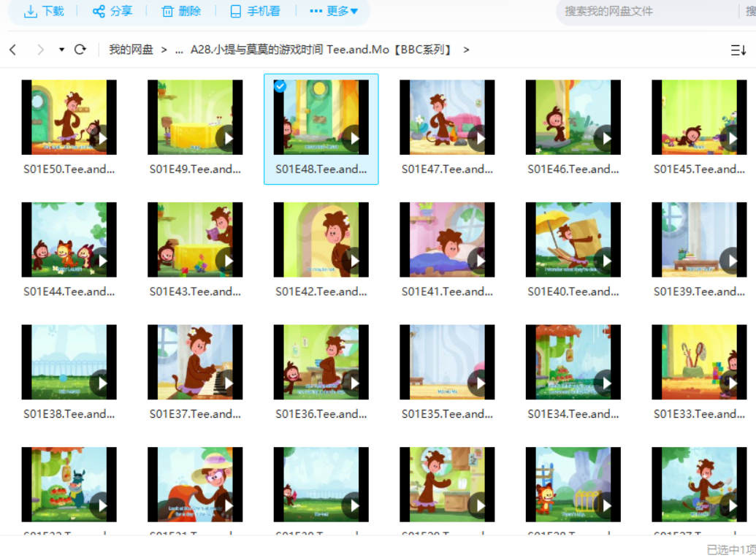Click the view on phone (手机看) button

[255, 11]
